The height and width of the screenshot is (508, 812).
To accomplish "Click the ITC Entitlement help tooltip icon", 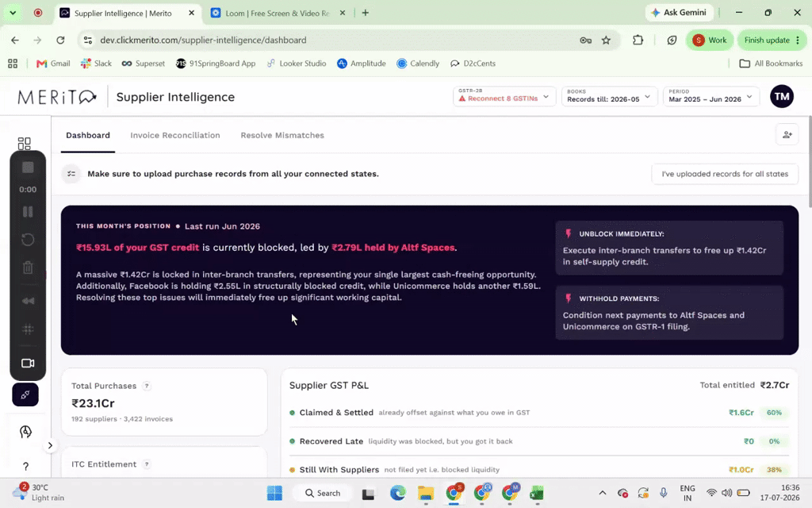I will 147,464.
